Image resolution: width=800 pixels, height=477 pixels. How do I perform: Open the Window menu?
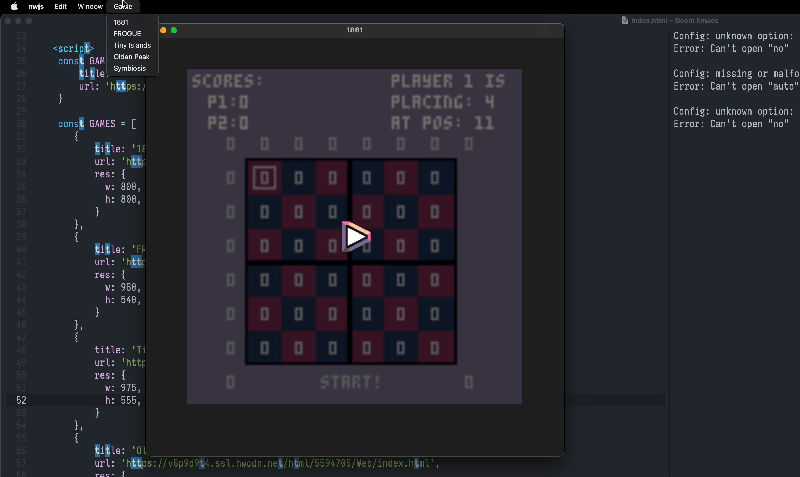(x=90, y=7)
